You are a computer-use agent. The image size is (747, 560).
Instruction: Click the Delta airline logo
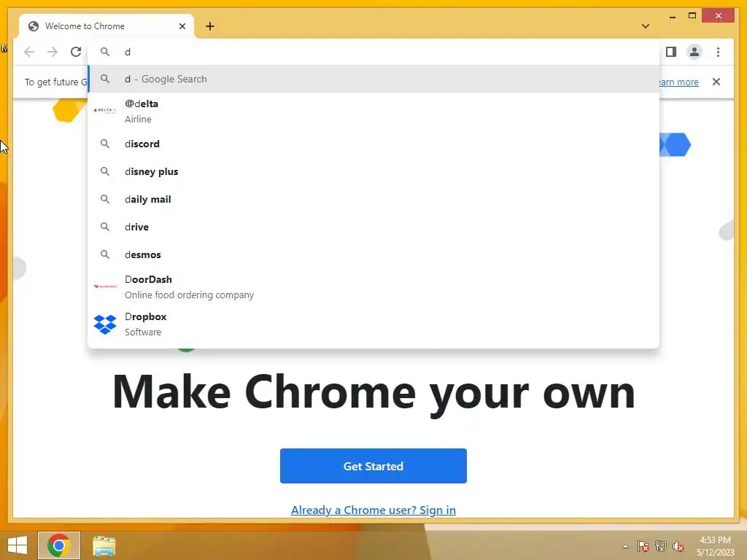(105, 111)
